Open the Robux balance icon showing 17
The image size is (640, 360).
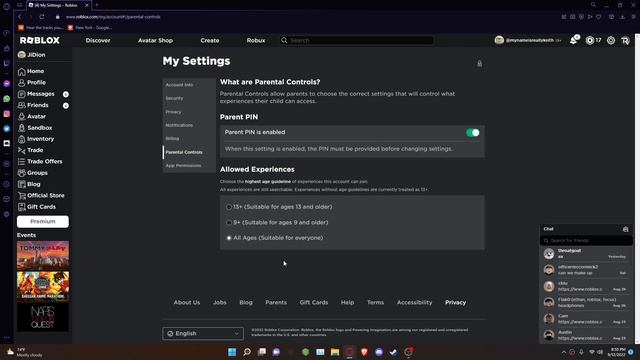[589, 40]
